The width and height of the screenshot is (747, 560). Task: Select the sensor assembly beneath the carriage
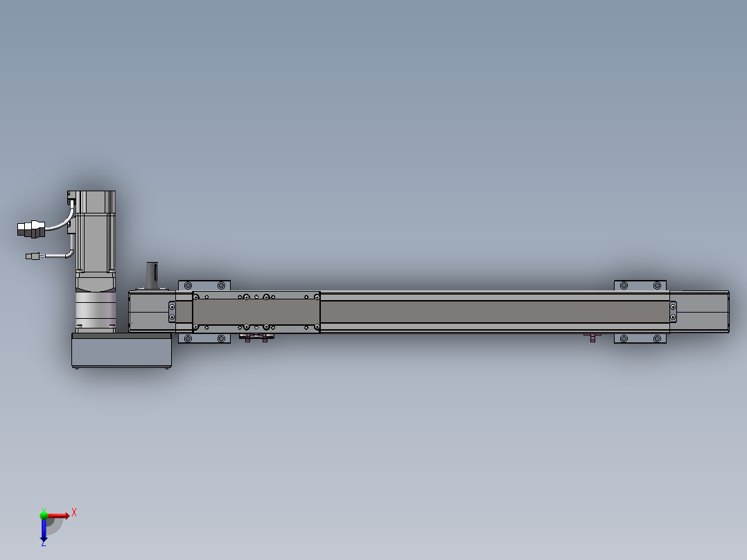256,338
